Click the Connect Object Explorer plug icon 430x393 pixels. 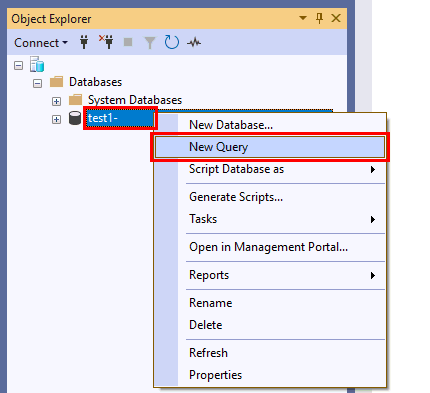tap(84, 43)
